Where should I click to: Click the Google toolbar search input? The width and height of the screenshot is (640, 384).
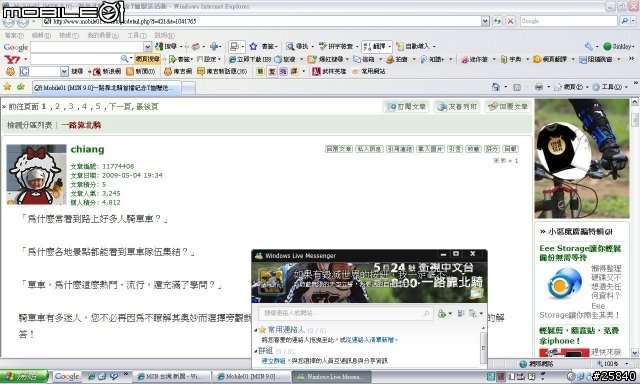click(87, 47)
